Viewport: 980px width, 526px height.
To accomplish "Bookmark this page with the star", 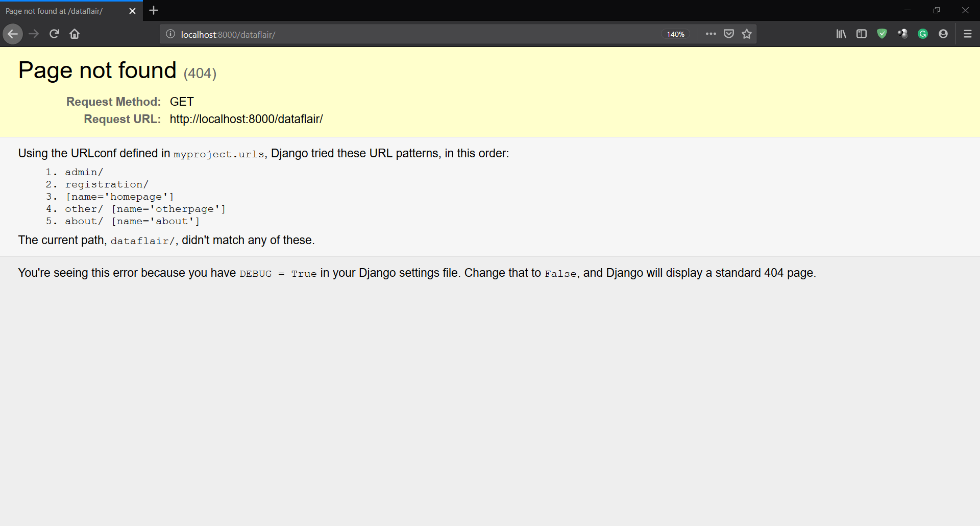I will click(x=747, y=34).
